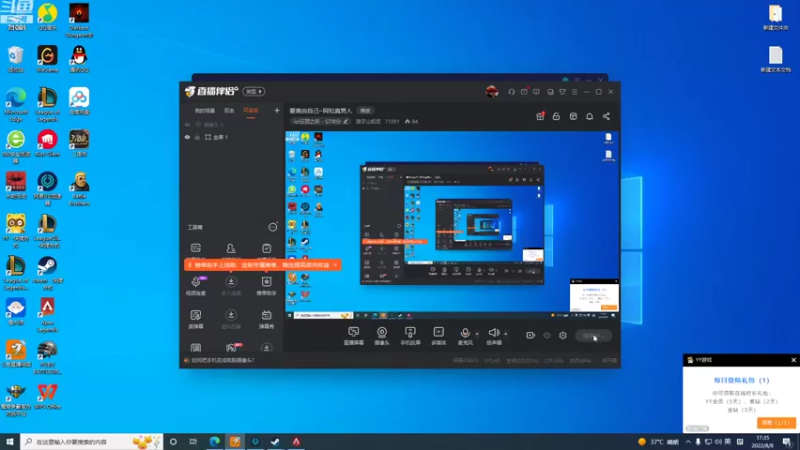This screenshot has height=450, width=800.
Task: Click the 修改 button next to stream title
Action: (x=365, y=111)
